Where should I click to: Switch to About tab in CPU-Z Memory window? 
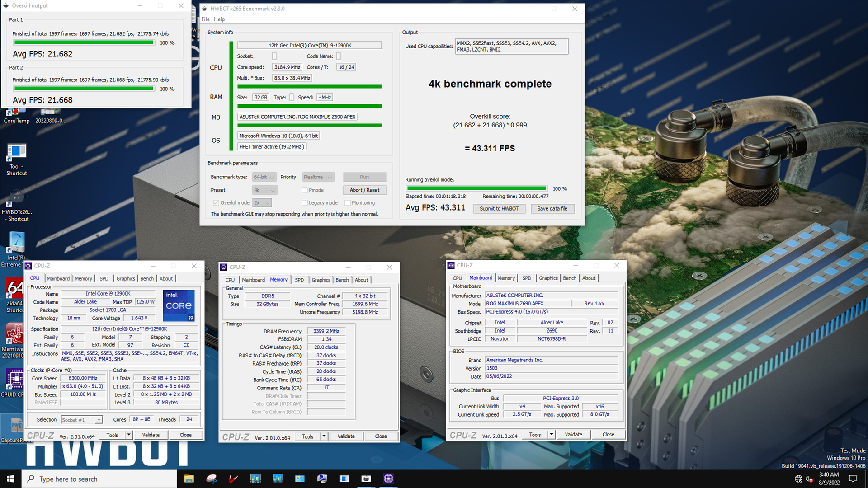tap(361, 280)
